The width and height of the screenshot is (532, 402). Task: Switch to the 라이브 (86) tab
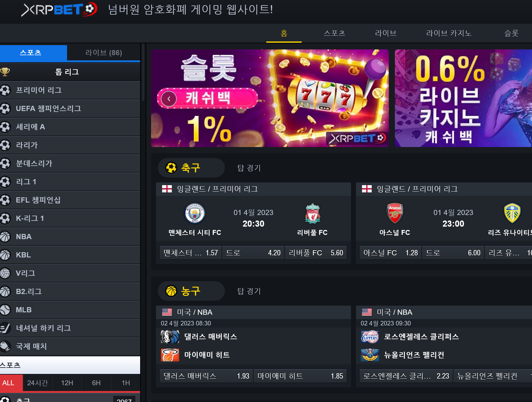tap(104, 53)
